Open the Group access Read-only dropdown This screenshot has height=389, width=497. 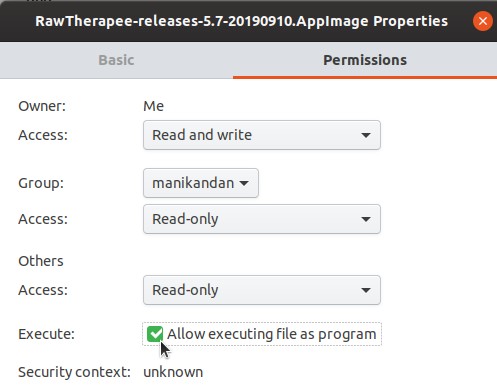coord(262,219)
